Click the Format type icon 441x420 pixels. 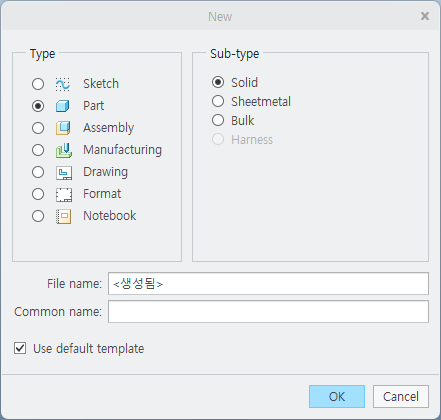[64, 195]
